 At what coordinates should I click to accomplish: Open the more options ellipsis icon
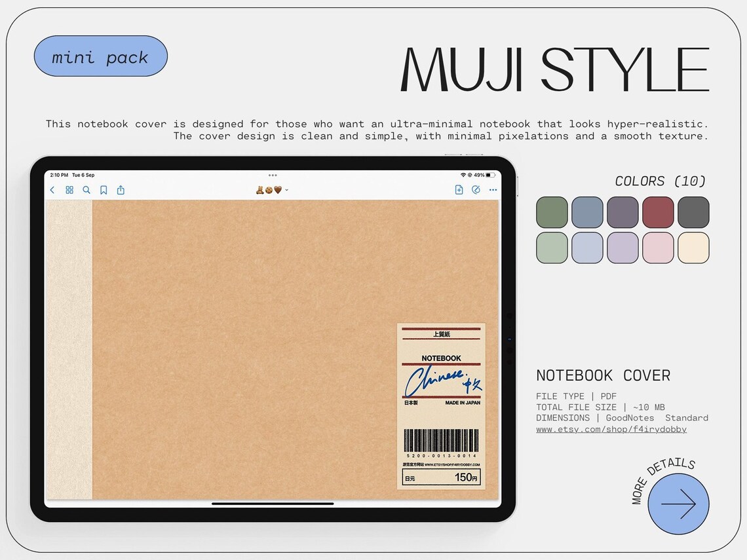pos(493,190)
